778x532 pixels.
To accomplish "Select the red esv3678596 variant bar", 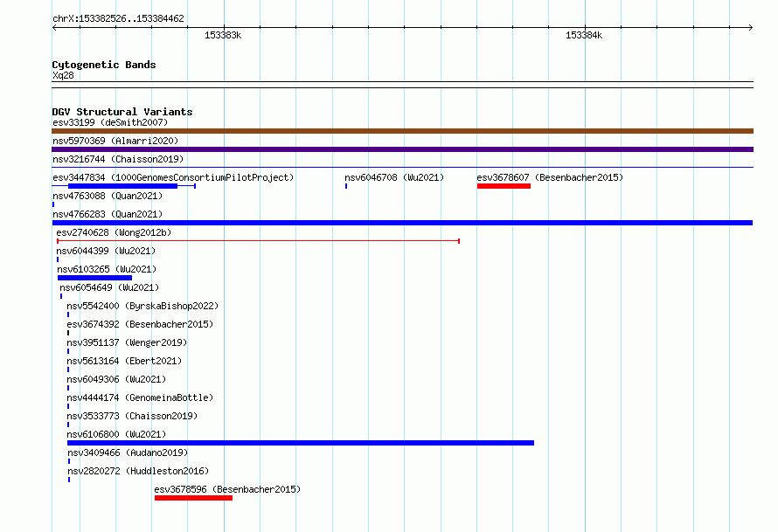I will coord(193,498).
